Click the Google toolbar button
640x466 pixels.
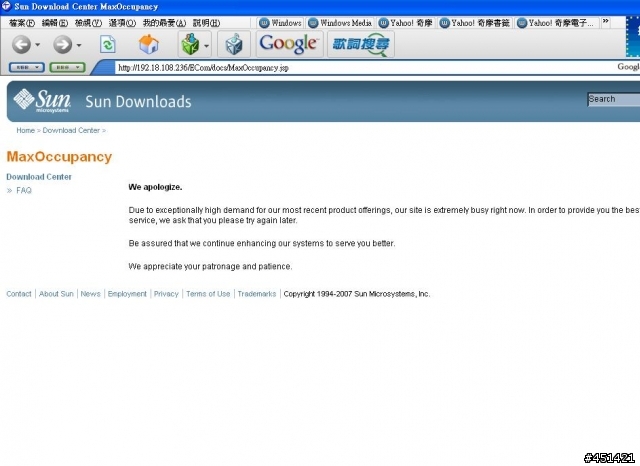coord(289,44)
